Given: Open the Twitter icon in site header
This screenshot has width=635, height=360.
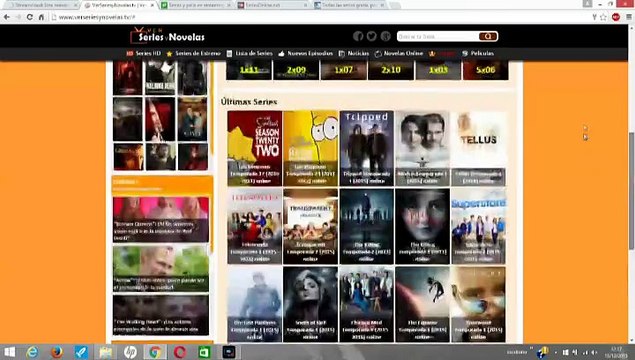Looking at the screenshot, I should (x=371, y=36).
